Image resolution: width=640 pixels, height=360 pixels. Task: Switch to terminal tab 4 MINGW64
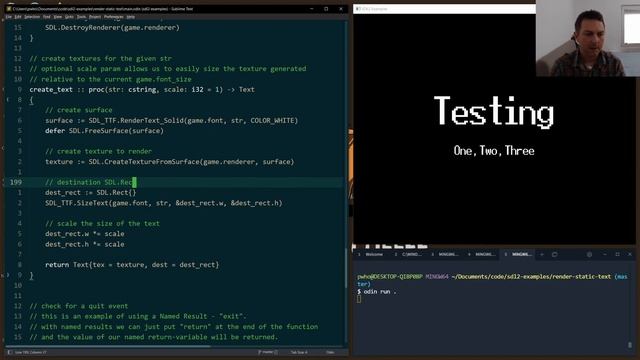click(482, 254)
